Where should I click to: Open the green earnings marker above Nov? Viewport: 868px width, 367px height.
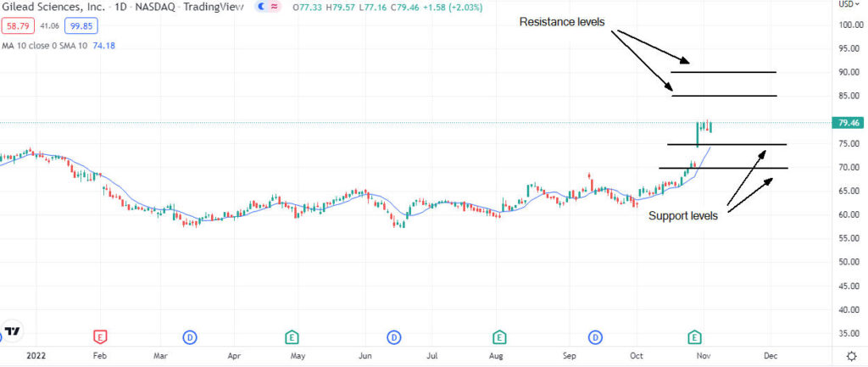695,336
